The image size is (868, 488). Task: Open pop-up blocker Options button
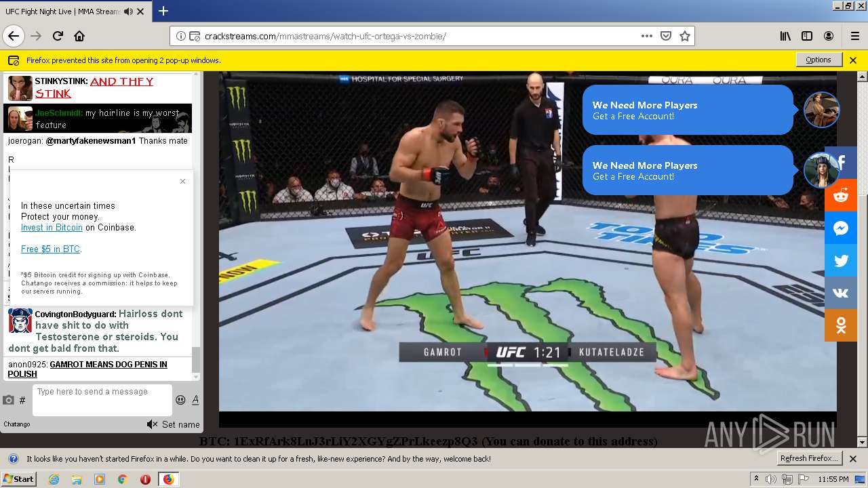[x=818, y=60]
